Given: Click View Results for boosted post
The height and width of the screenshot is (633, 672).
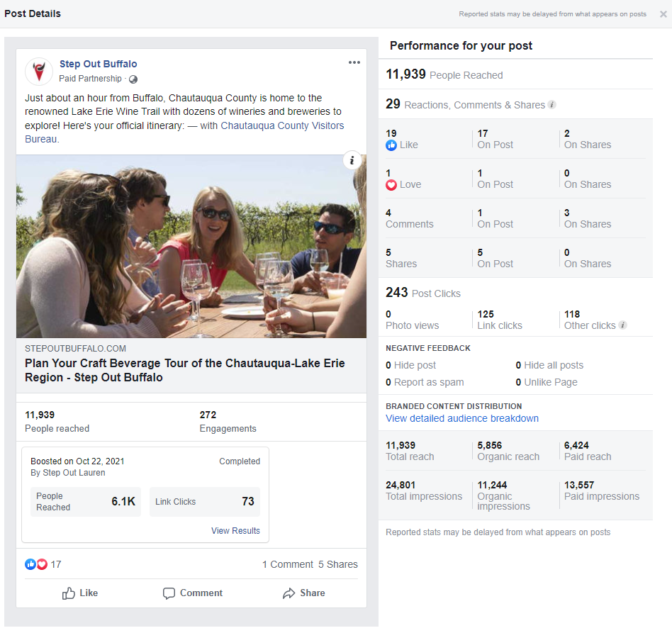Looking at the screenshot, I should (x=235, y=530).
